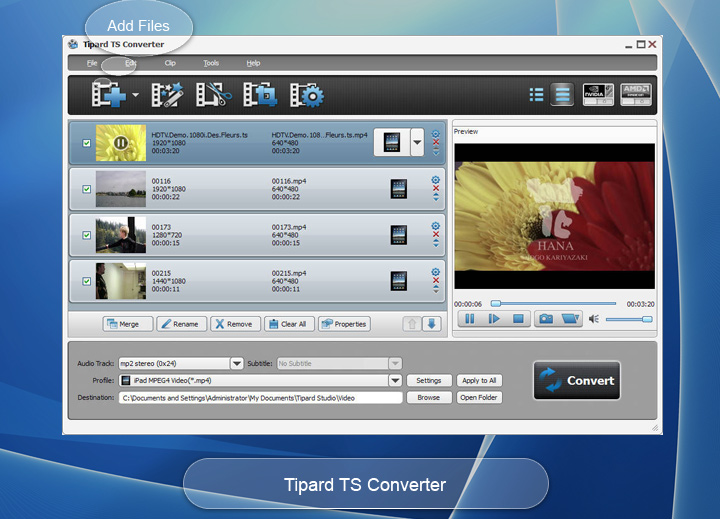720x519 pixels.
Task: Switch to the compact list view icon
Action: click(x=536, y=95)
